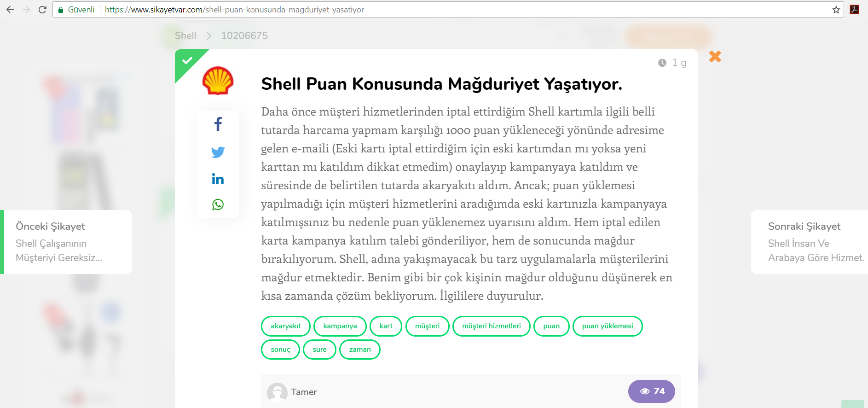Open the 'müşteri hizmetleri' tag
The image size is (868, 408).
pos(491,326)
